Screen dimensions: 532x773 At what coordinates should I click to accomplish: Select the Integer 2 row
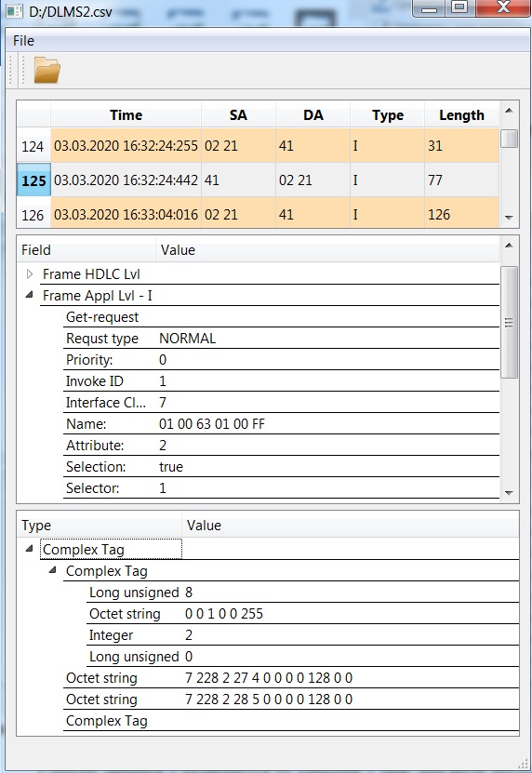302,635
